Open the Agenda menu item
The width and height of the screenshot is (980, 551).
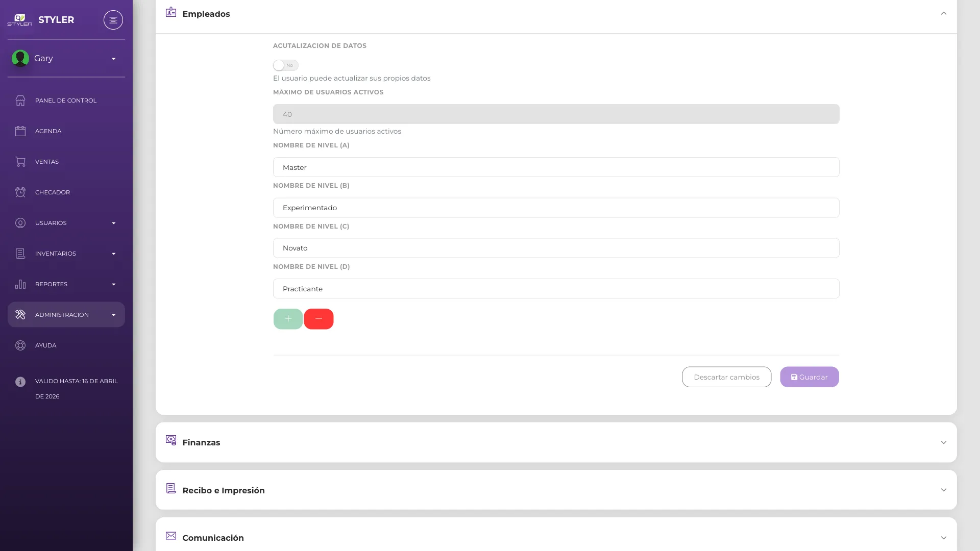[66, 131]
